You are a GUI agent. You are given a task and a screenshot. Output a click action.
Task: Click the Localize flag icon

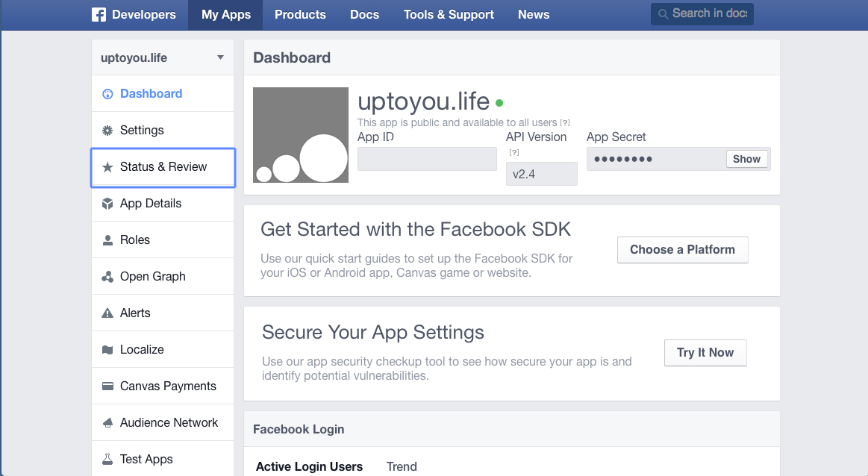(107, 350)
